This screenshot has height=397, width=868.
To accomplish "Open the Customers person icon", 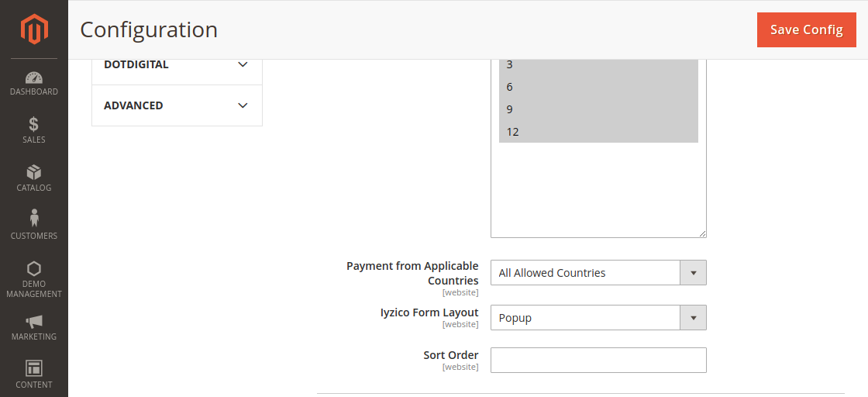I will [34, 219].
